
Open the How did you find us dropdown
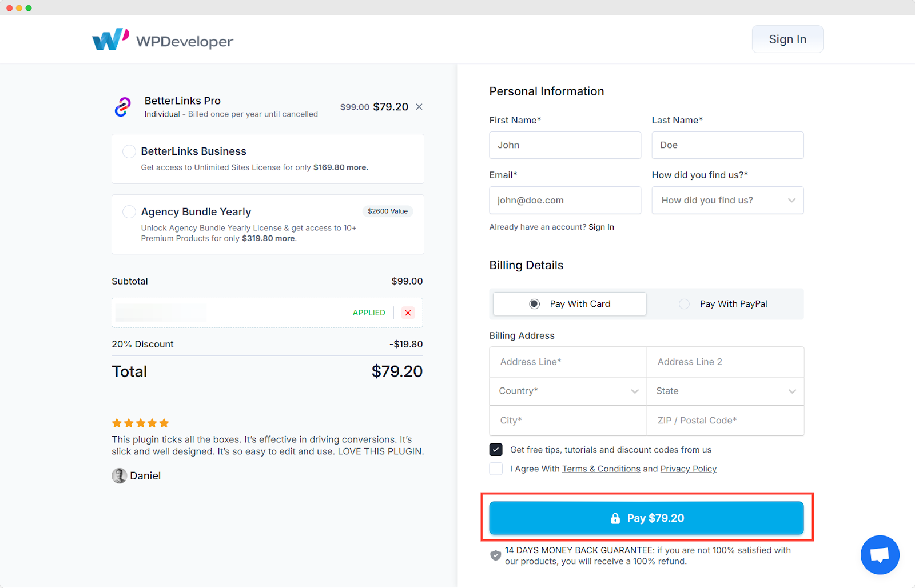coord(727,200)
